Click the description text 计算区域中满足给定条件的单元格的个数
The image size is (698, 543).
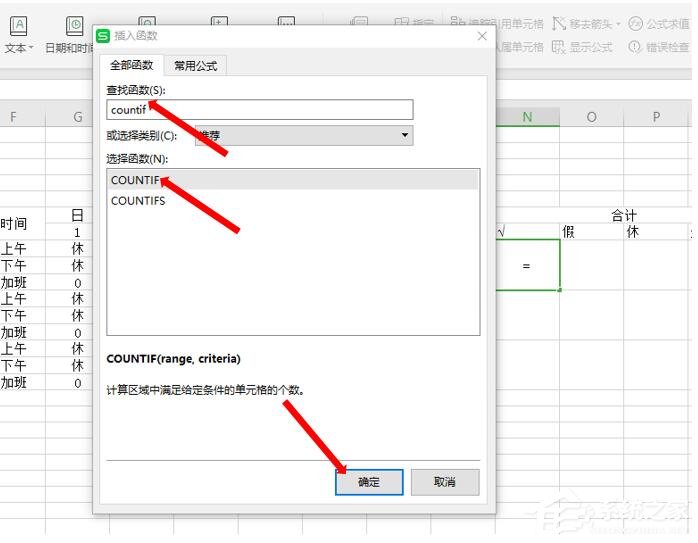(x=205, y=390)
